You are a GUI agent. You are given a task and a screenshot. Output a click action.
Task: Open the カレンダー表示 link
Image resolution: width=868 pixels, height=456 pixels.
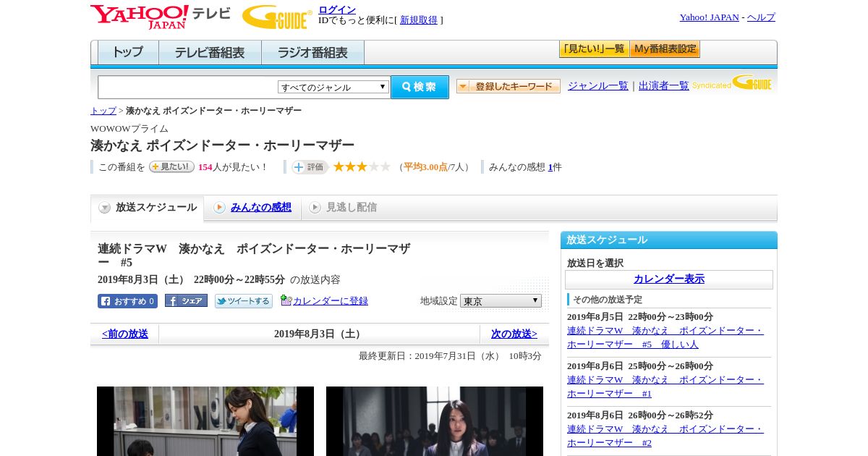pos(669,279)
